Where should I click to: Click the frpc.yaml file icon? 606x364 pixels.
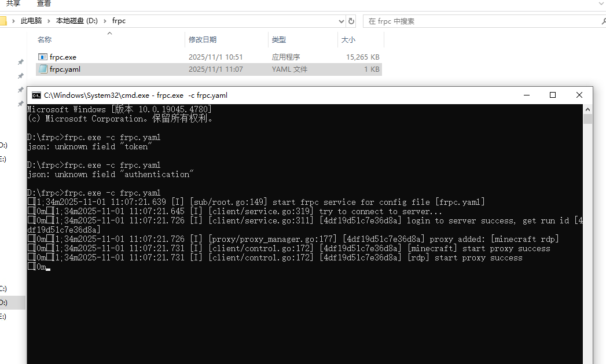tap(42, 69)
